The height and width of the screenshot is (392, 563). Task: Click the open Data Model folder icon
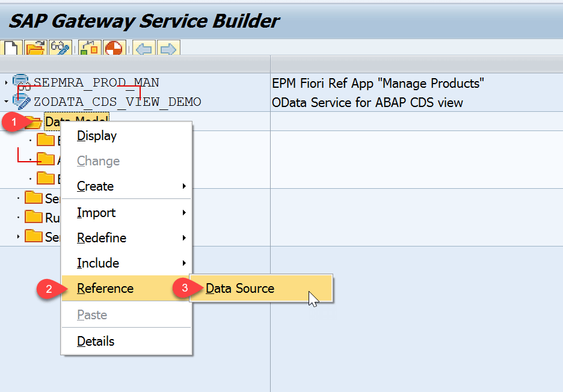[33, 122]
